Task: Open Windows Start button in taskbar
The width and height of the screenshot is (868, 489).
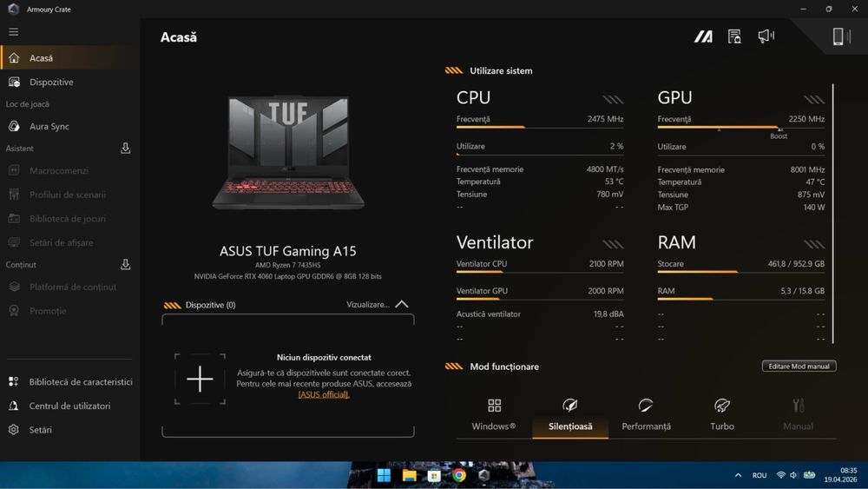Action: click(384, 475)
